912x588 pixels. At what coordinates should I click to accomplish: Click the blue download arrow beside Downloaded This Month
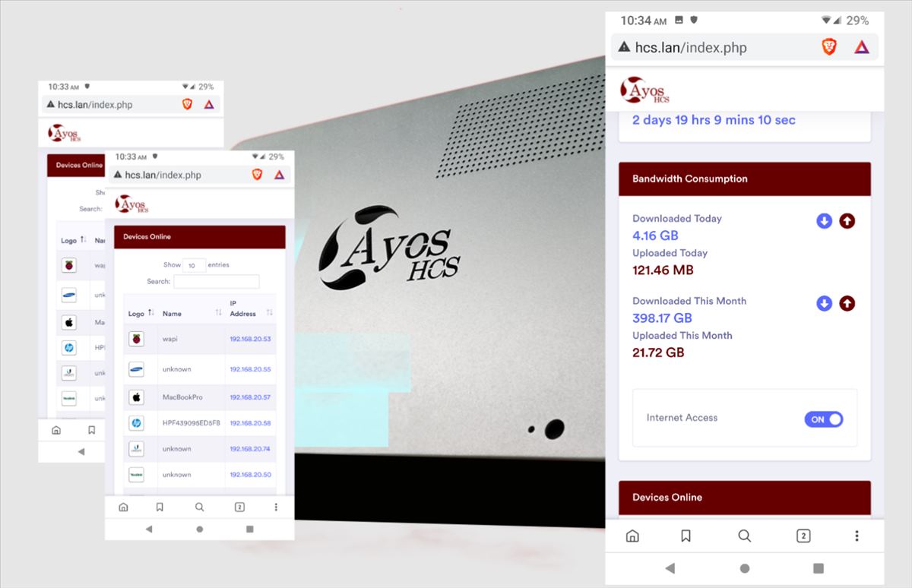[x=824, y=304]
